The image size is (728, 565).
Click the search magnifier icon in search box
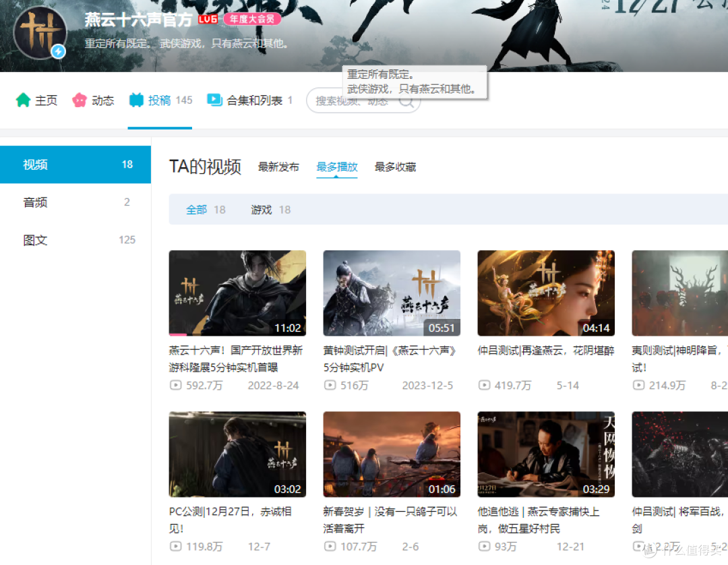406,100
